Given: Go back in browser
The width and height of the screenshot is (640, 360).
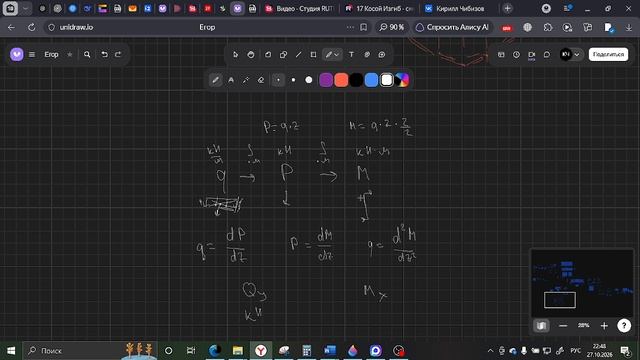Looking at the screenshot, I should point(11,27).
